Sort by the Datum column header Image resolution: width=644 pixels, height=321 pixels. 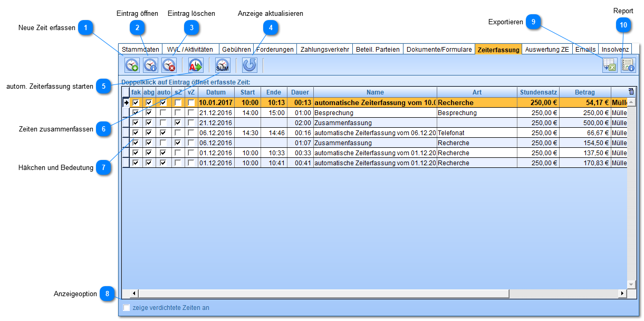click(216, 92)
